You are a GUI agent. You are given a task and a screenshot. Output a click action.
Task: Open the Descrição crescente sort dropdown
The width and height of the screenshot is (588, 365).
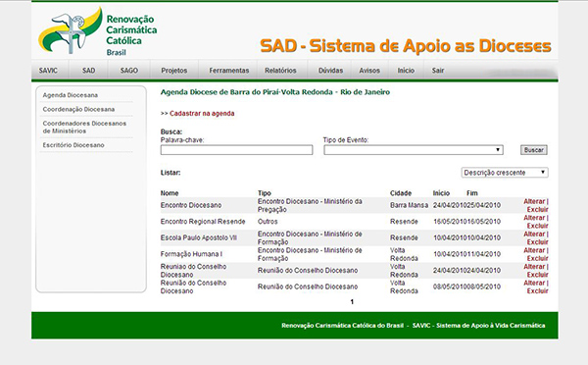point(505,173)
